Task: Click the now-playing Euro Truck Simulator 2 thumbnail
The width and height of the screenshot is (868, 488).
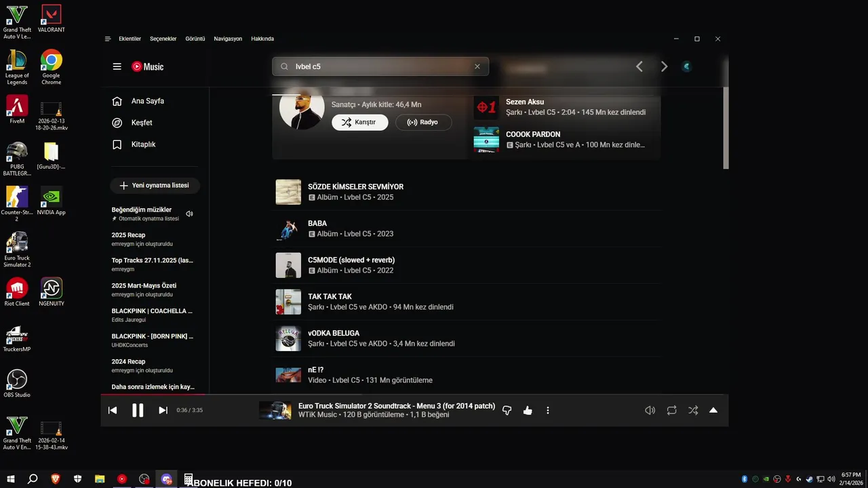Action: (x=275, y=410)
